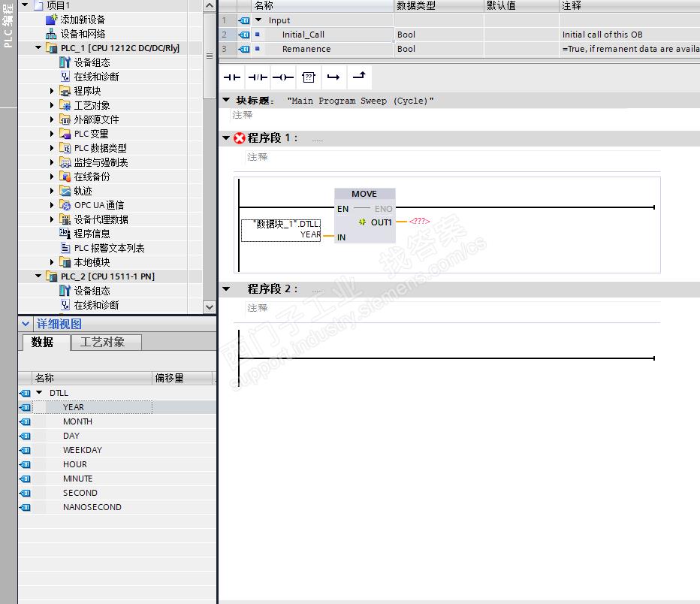Click the 在线备份 folder icon
This screenshot has height=604, width=700.
point(65,177)
